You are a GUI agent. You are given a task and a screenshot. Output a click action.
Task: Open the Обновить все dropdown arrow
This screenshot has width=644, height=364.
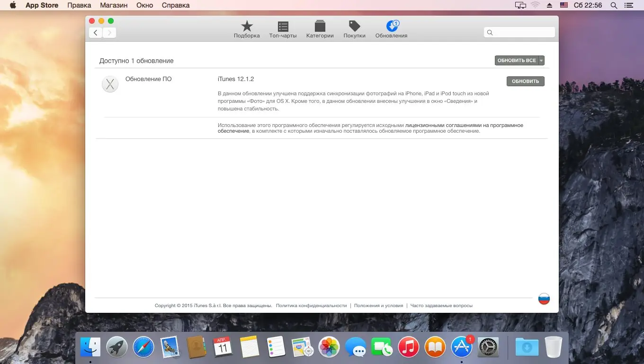(x=541, y=60)
